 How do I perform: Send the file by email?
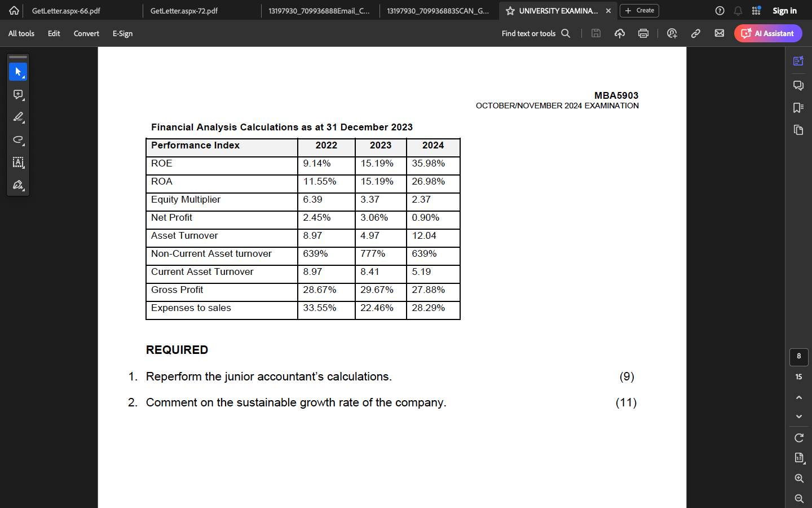tap(720, 33)
